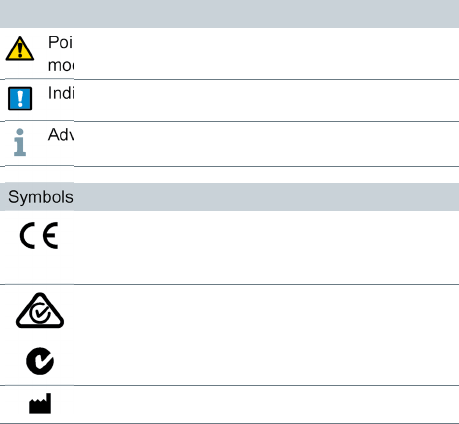
Task: Select the blue exclamation notice icon
Action: (x=20, y=98)
